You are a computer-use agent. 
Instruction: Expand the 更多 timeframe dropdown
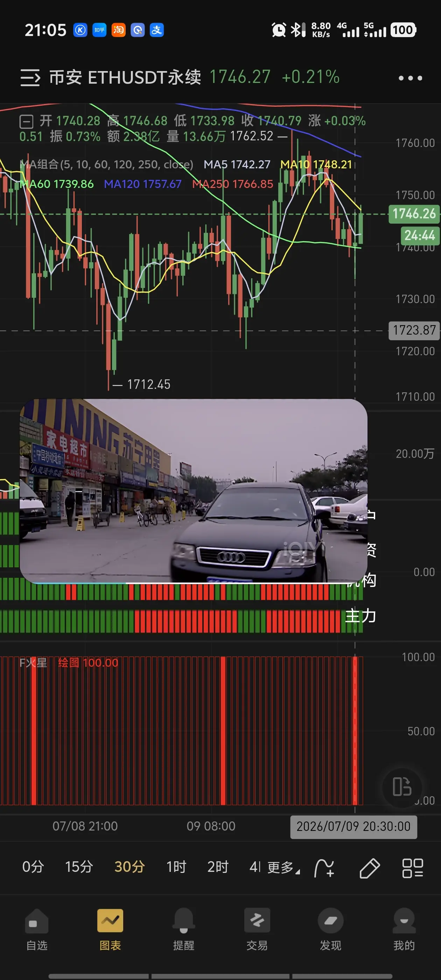coord(283,867)
